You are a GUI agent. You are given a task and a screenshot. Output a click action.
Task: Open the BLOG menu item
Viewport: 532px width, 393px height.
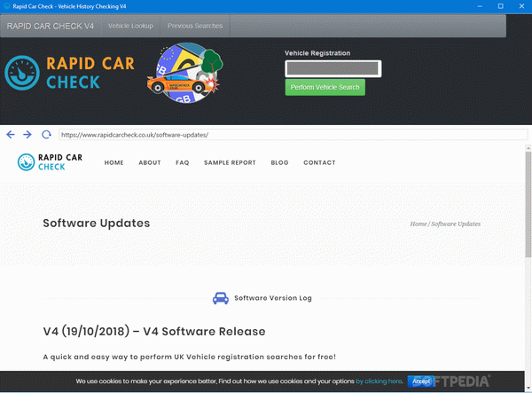pos(279,162)
